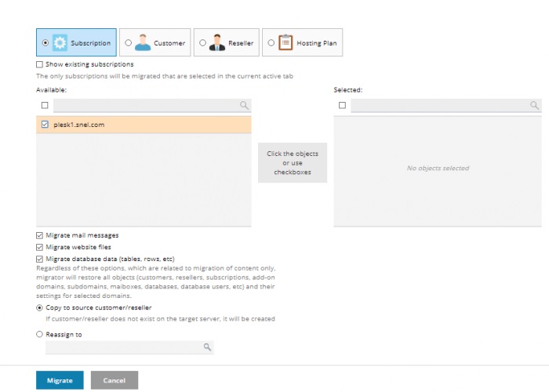Click the magnifier icon in Reassign field
The height and width of the screenshot is (392, 549).
207,347
